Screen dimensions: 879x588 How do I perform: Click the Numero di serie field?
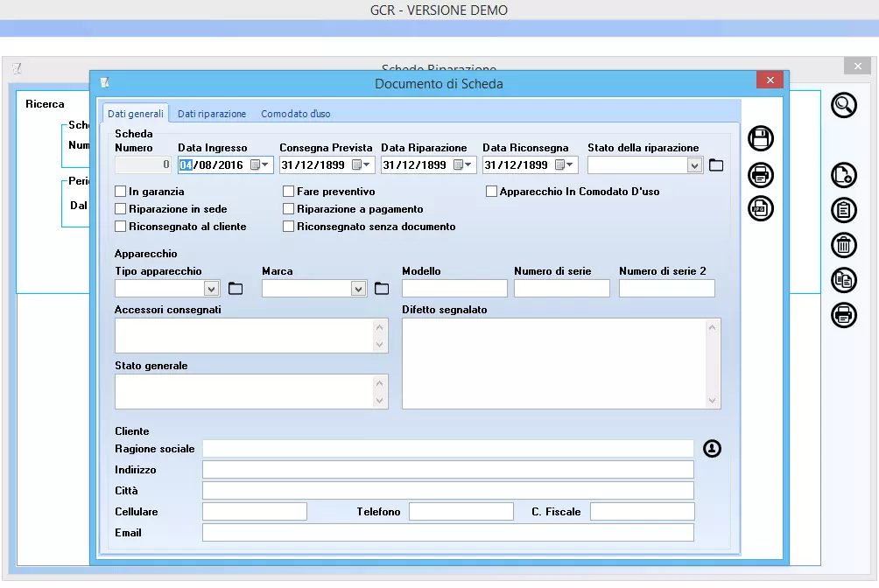[562, 288]
